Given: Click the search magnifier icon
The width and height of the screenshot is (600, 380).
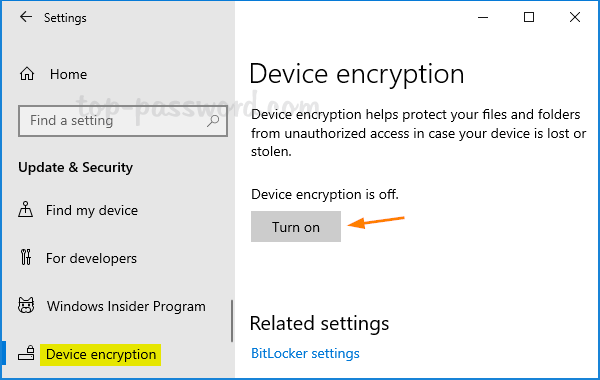Looking at the screenshot, I should tap(213, 121).
